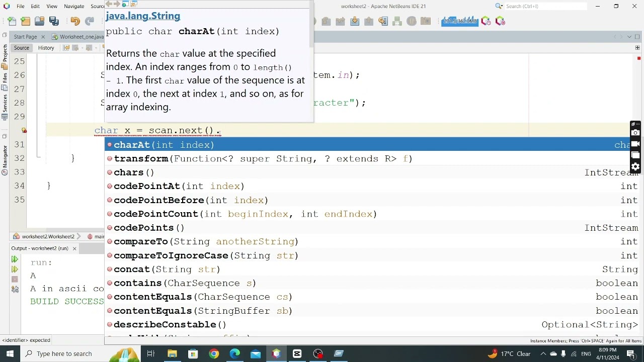Image resolution: width=644 pixels, height=362 pixels.
Task: Select codePointAt(int index) completion
Action: 372,186
